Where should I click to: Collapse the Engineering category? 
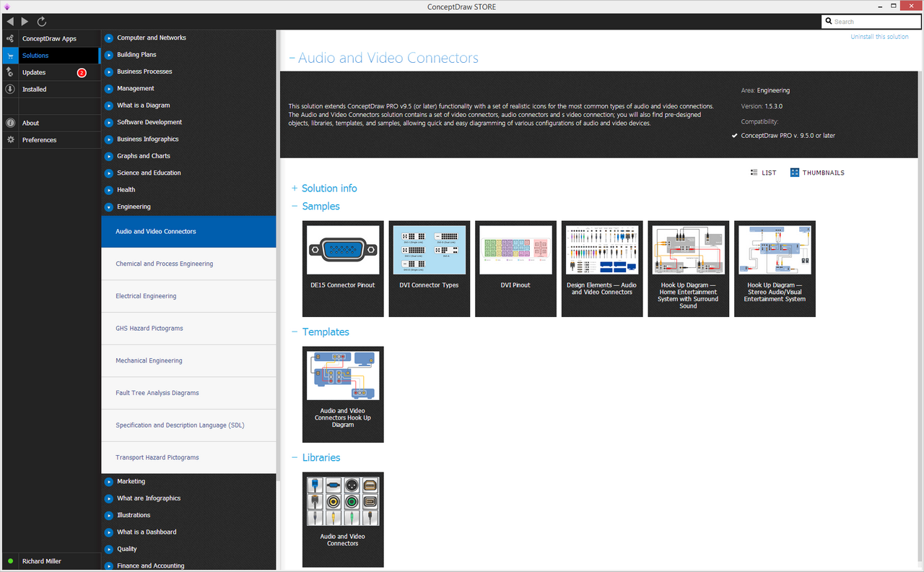(x=109, y=207)
